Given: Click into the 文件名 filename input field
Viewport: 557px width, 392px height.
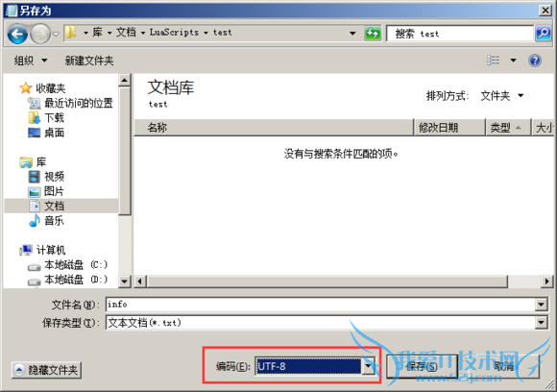Looking at the screenshot, I should pyautogui.click(x=321, y=305).
